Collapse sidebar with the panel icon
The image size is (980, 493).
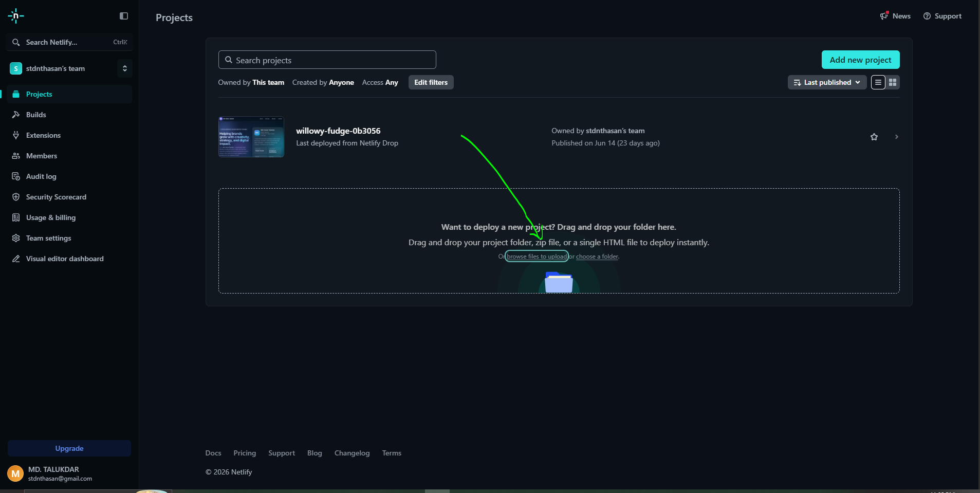pos(124,16)
